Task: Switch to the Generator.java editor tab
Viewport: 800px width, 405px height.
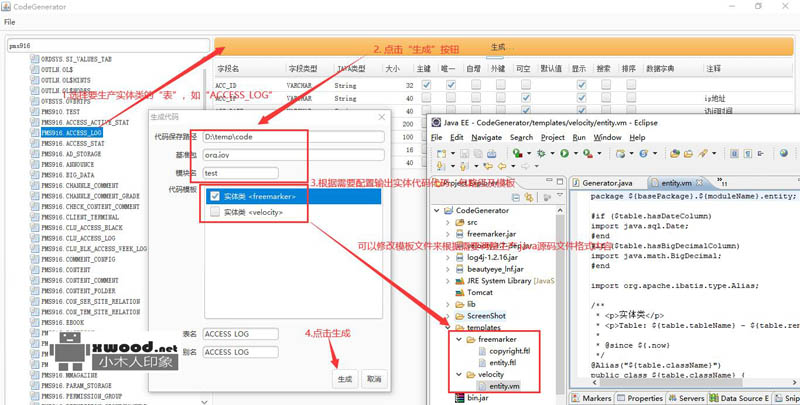Action: pos(603,183)
